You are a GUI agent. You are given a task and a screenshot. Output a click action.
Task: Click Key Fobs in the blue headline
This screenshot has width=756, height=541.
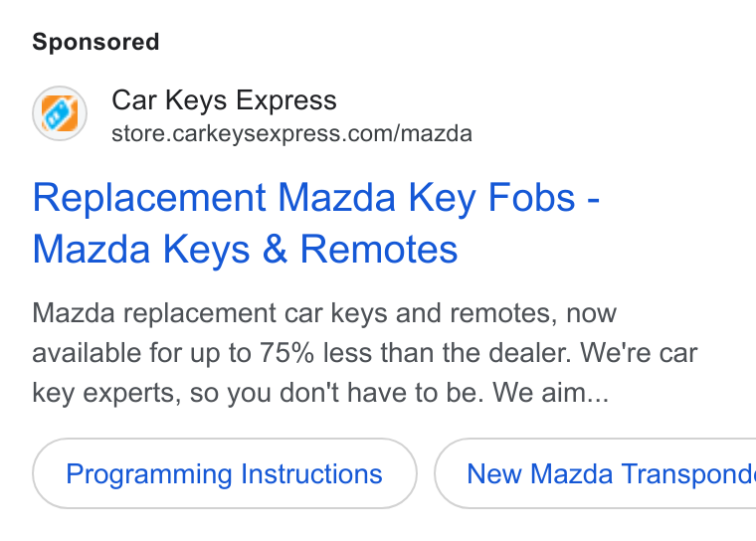click(491, 198)
